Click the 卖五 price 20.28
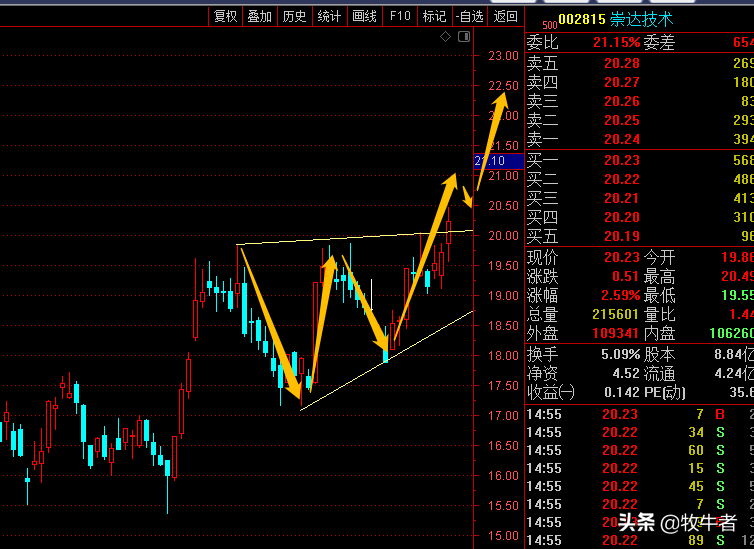754x549 pixels. [622, 63]
